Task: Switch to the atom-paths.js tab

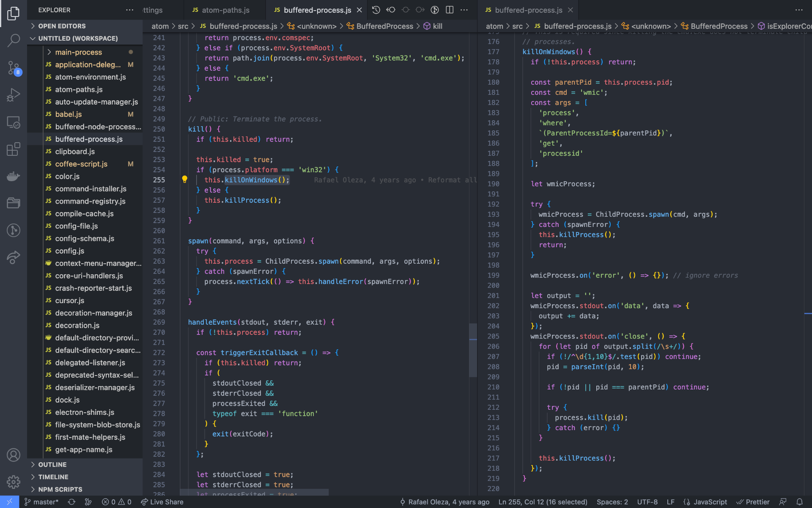Action: click(225, 10)
